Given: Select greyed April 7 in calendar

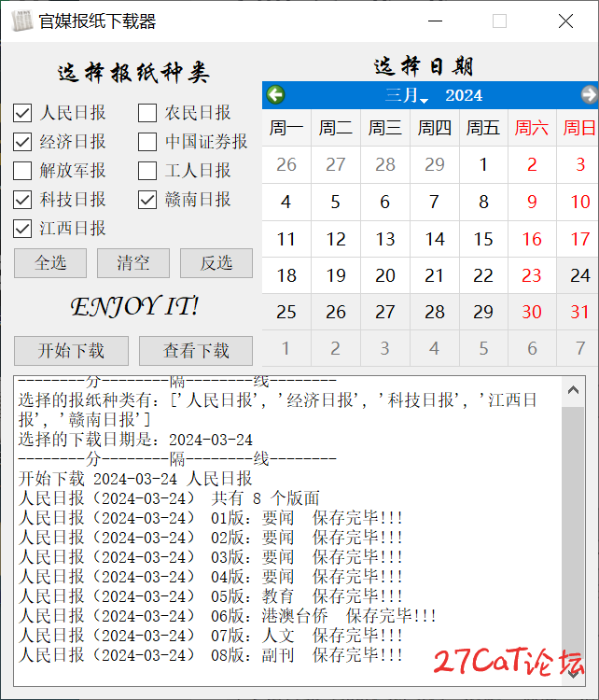Looking at the screenshot, I should coord(579,348).
